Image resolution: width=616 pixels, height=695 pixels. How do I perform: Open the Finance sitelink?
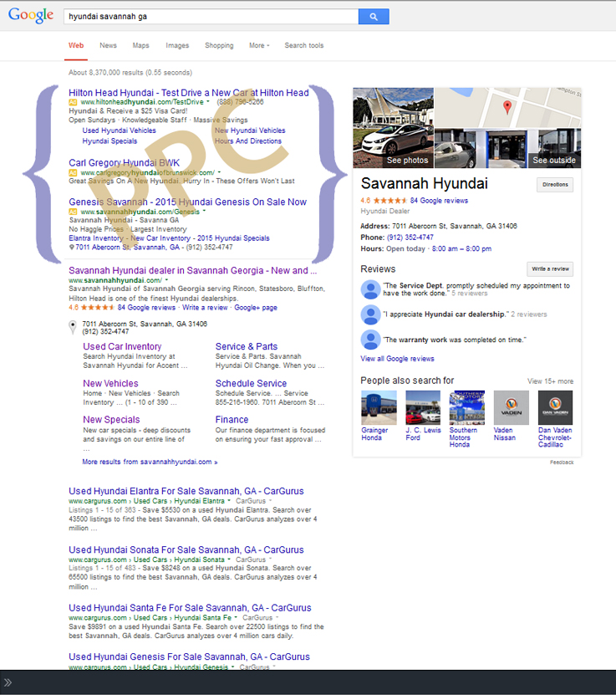232,419
